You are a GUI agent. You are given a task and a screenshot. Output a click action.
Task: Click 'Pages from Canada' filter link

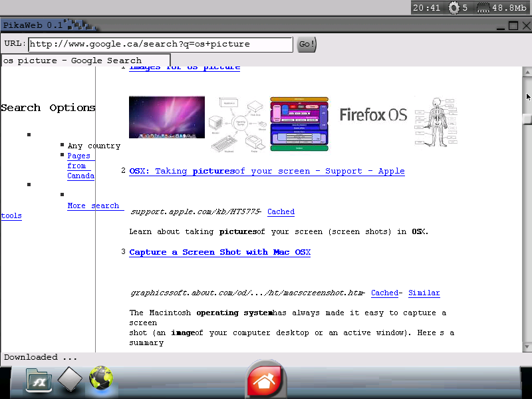pyautogui.click(x=80, y=166)
